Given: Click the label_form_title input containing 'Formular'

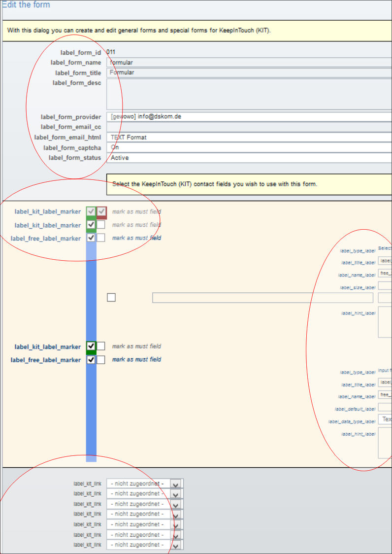Looking at the screenshot, I should click(249, 72).
